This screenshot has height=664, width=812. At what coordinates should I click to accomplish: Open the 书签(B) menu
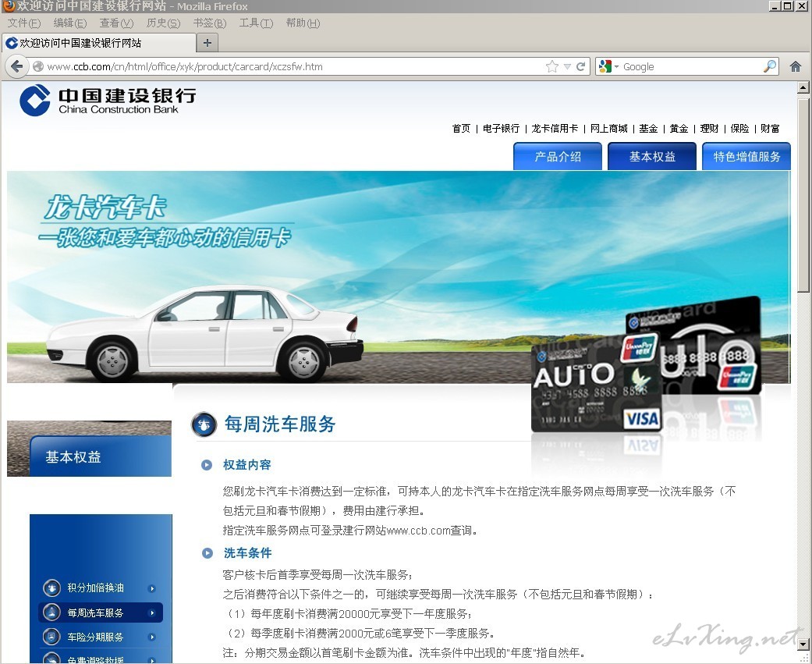[210, 23]
